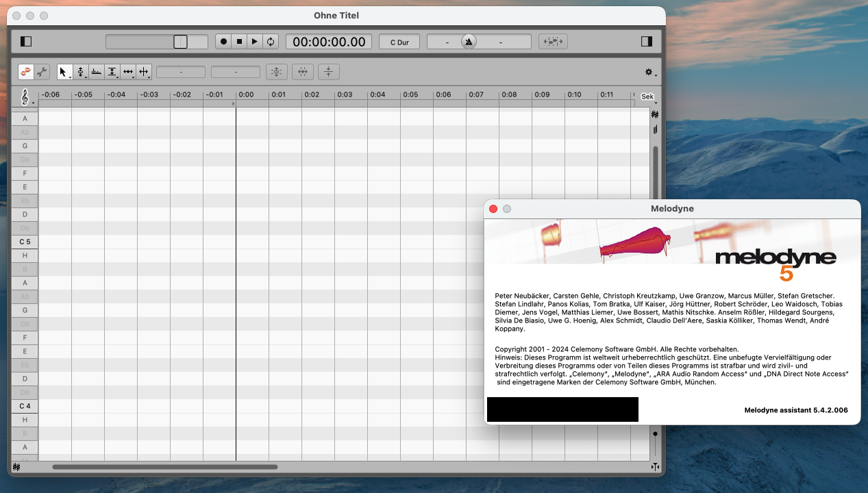Select the Timing tool
The image size is (868, 493).
click(x=128, y=71)
